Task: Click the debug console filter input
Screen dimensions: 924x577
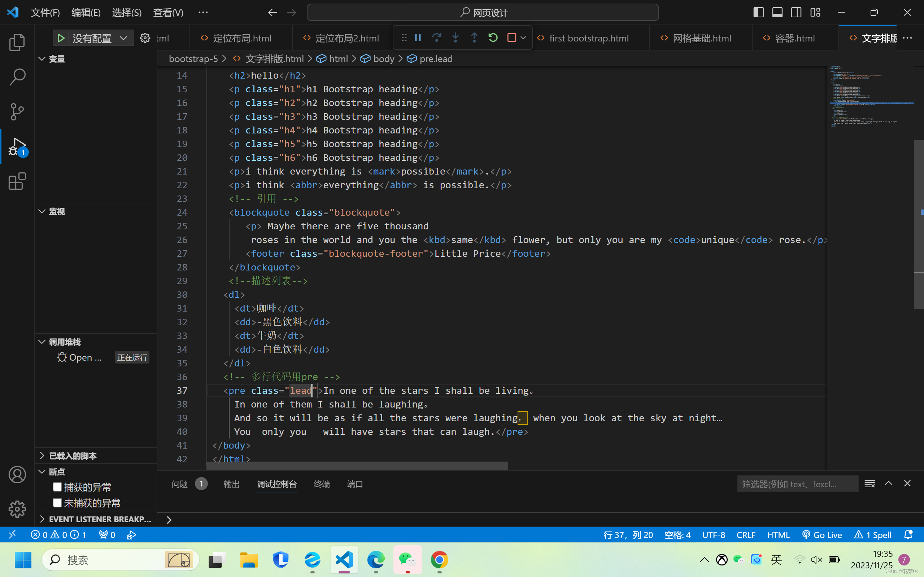Action: (x=797, y=484)
